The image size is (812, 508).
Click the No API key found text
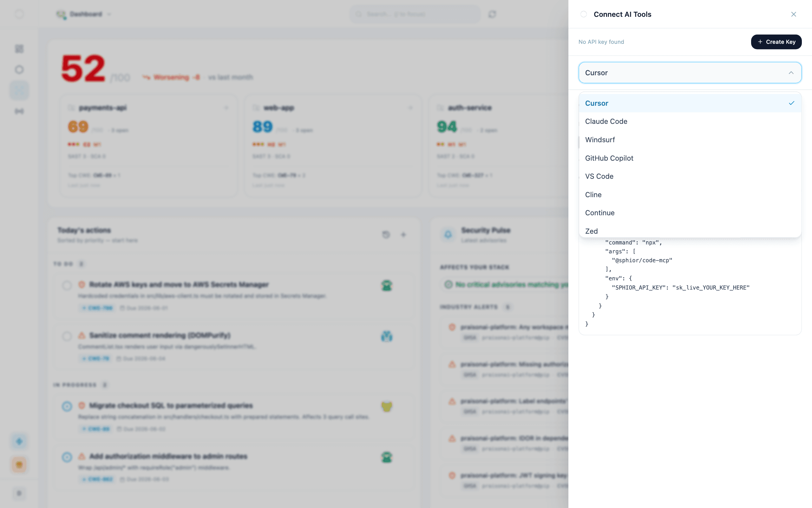(601, 42)
